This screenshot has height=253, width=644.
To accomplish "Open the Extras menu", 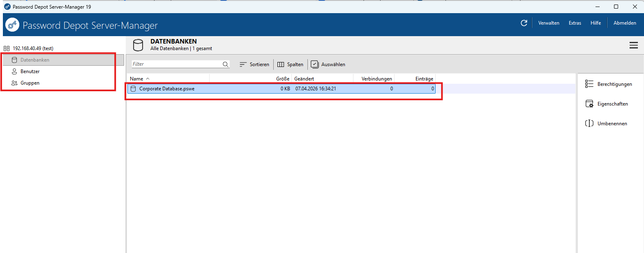I will click(575, 23).
